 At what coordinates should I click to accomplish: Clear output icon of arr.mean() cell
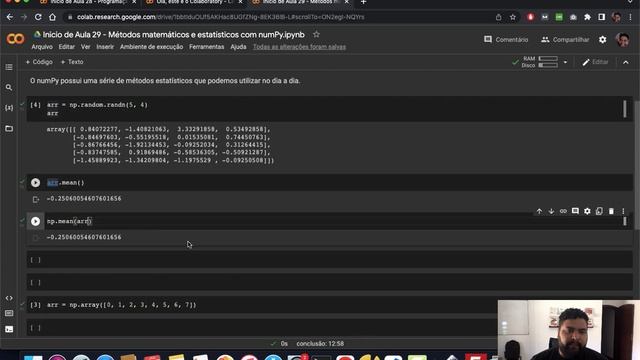pyautogui.click(x=36, y=199)
